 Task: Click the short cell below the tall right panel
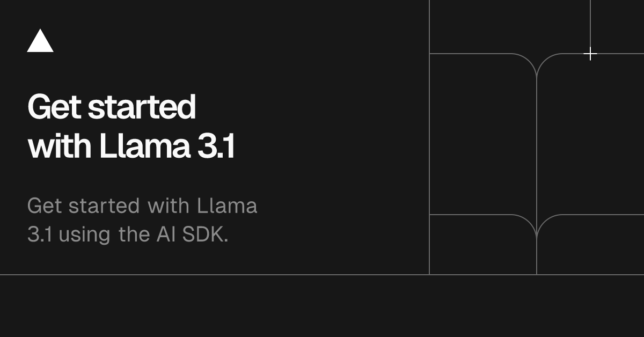tap(590, 245)
